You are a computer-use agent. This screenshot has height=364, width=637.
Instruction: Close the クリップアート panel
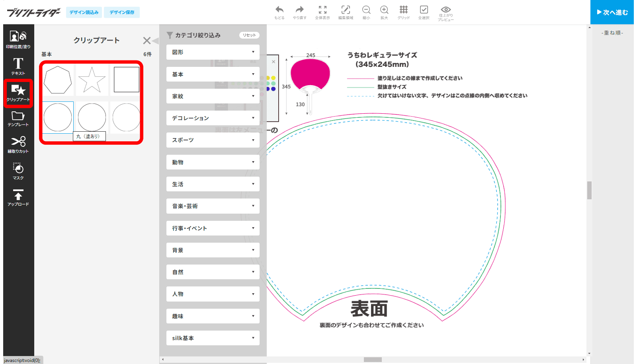pos(147,41)
